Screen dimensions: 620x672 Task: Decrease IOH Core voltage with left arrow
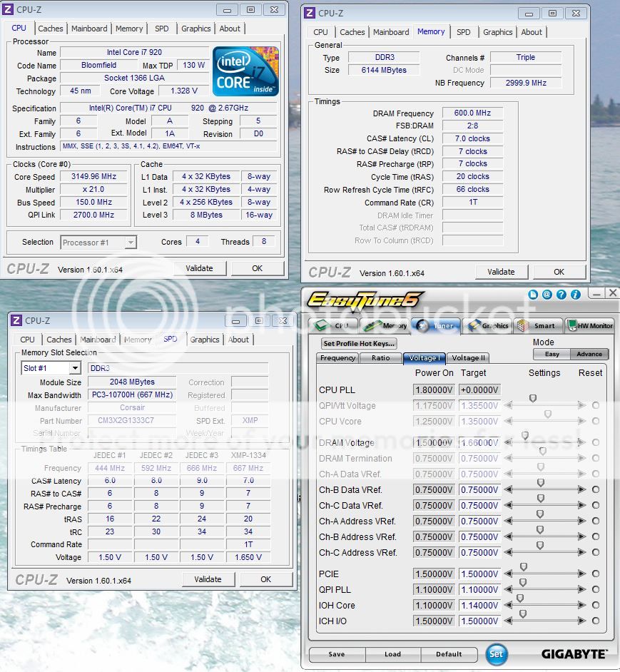tap(509, 605)
